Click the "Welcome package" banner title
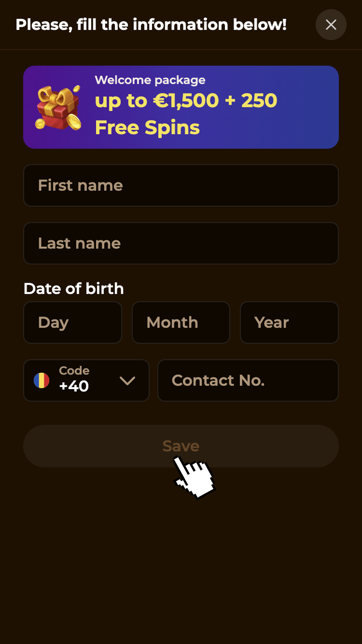The width and height of the screenshot is (362, 644). coord(150,80)
